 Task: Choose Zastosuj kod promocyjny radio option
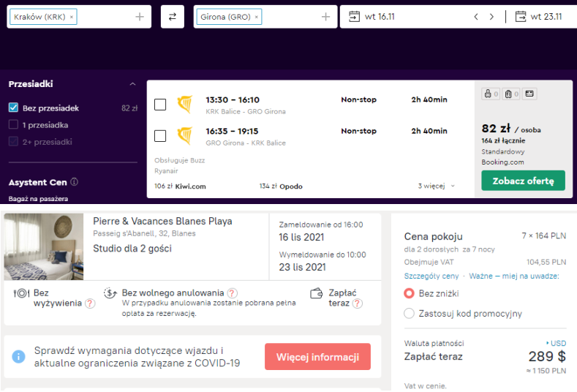click(x=410, y=314)
